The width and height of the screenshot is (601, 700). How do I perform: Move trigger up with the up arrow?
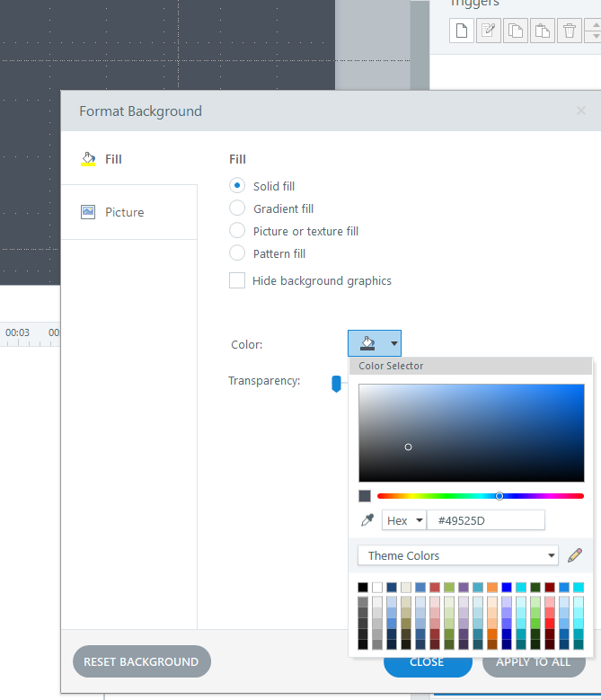596,25
